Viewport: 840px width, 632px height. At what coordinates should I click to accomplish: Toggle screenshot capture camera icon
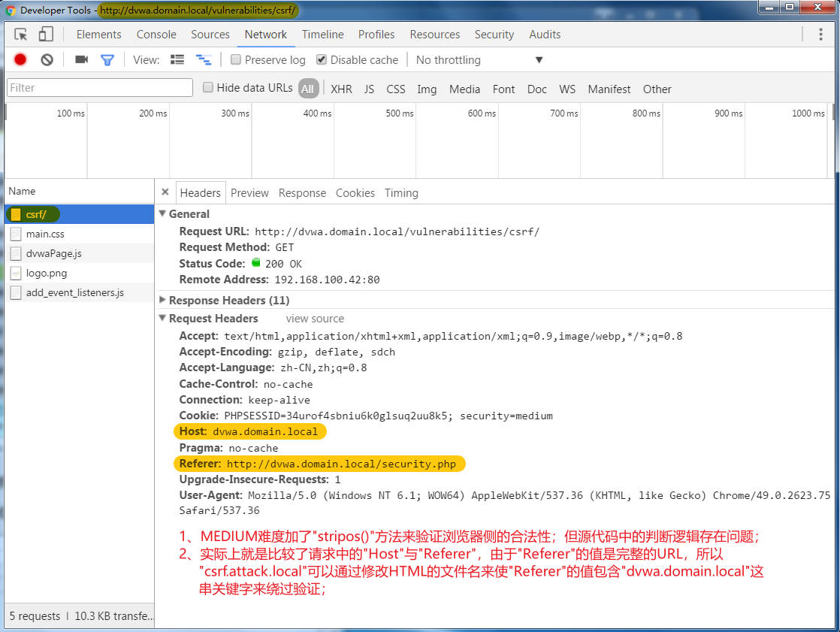coord(81,59)
